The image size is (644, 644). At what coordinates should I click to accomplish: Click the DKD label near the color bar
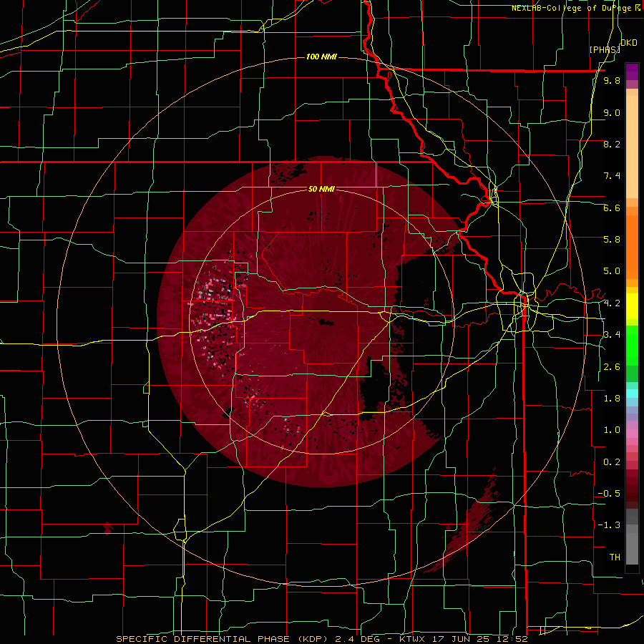tap(629, 43)
